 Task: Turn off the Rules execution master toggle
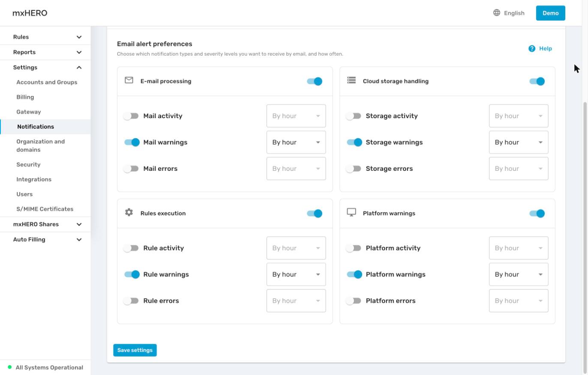coord(315,213)
